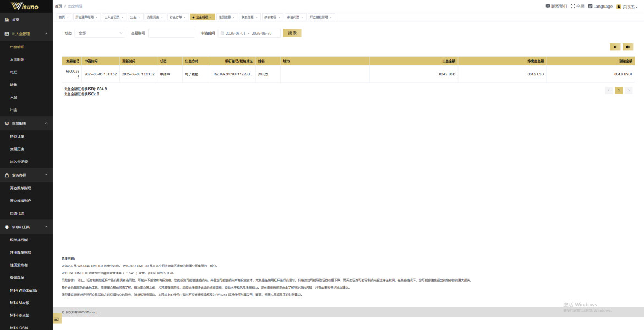The height and width of the screenshot is (330, 644).
Task: Open the Language selector
Action: 601,6
